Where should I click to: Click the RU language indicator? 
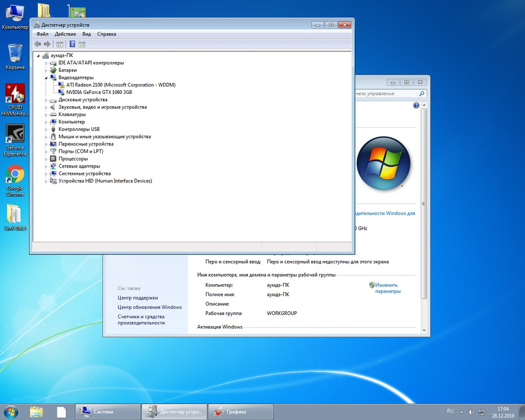[450, 411]
